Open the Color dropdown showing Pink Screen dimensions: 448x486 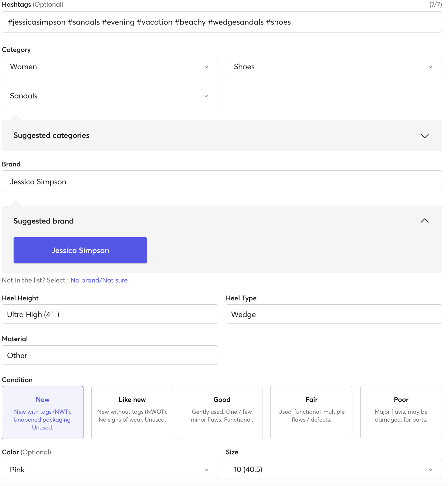tap(110, 470)
